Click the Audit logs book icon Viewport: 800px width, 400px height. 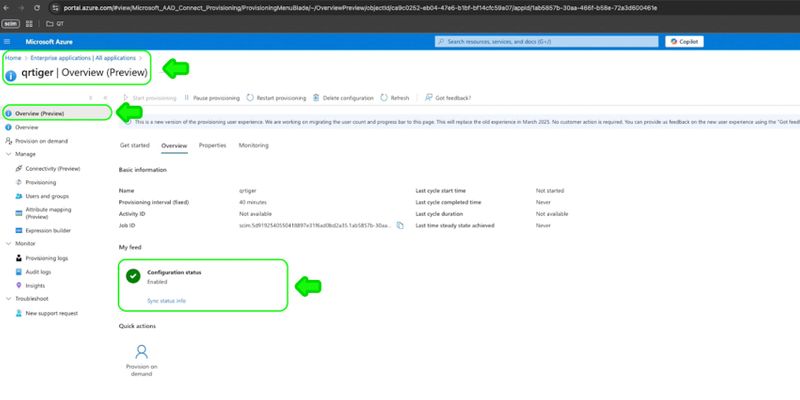[19, 272]
